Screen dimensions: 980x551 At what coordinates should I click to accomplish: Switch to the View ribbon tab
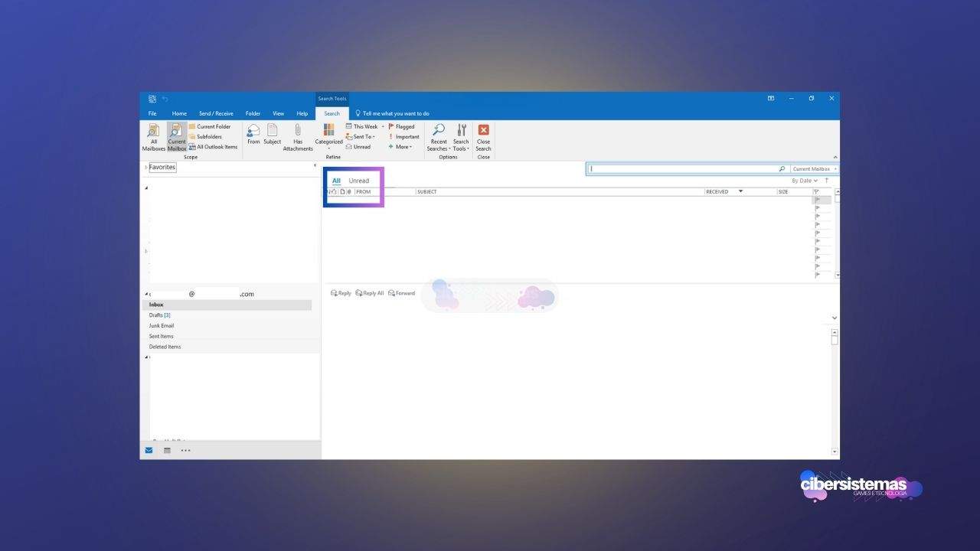coord(279,113)
